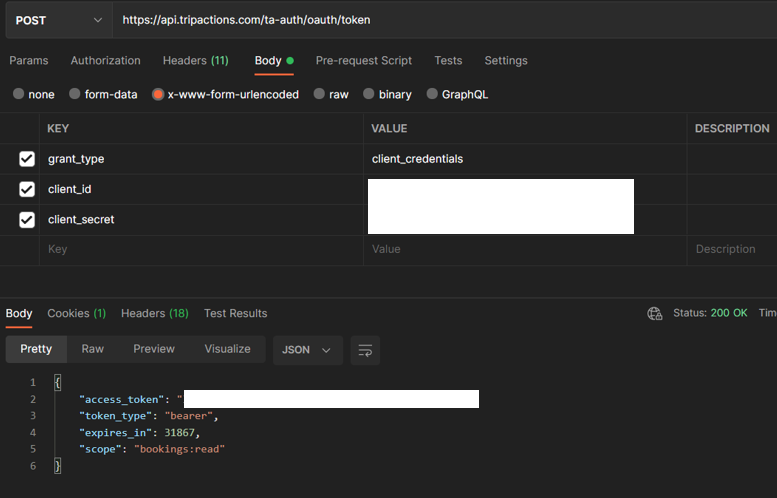This screenshot has height=498, width=777.
Task: Click the client_id key cell
Action: (x=201, y=189)
